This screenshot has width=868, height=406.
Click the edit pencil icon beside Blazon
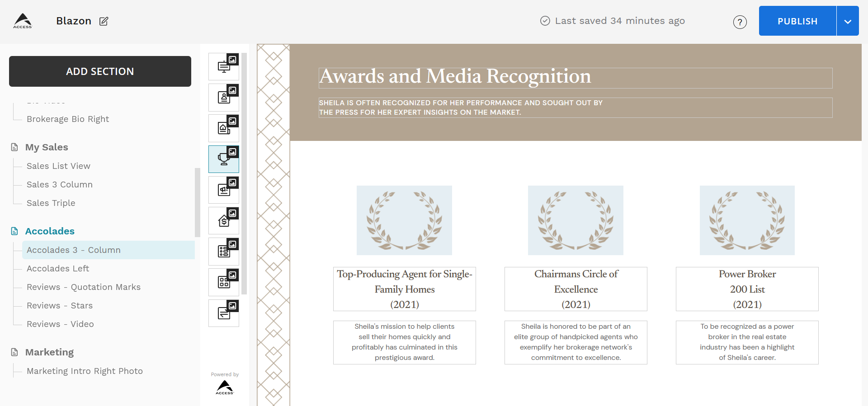104,21
